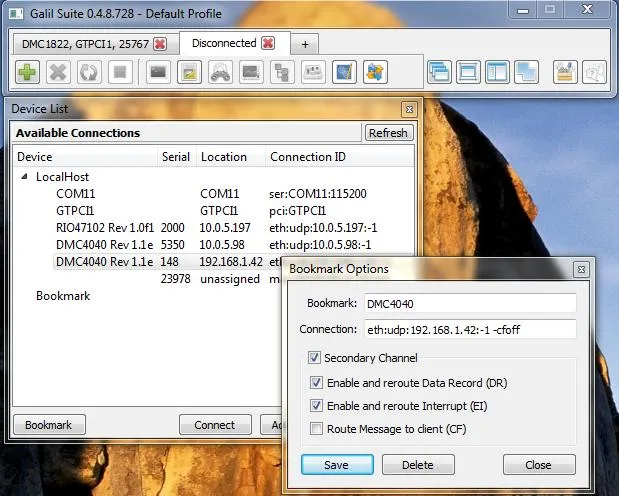Screen dimensions: 619x496
Task: Click the Bookmark name input field
Action: click(470, 304)
